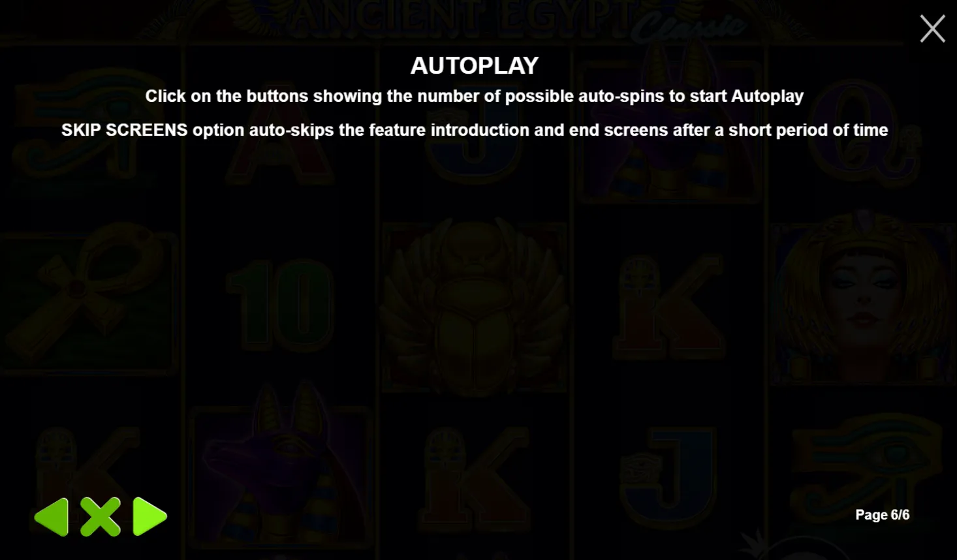Click the auto-spins instruction sentence
The width and height of the screenshot is (957, 560).
475,96
